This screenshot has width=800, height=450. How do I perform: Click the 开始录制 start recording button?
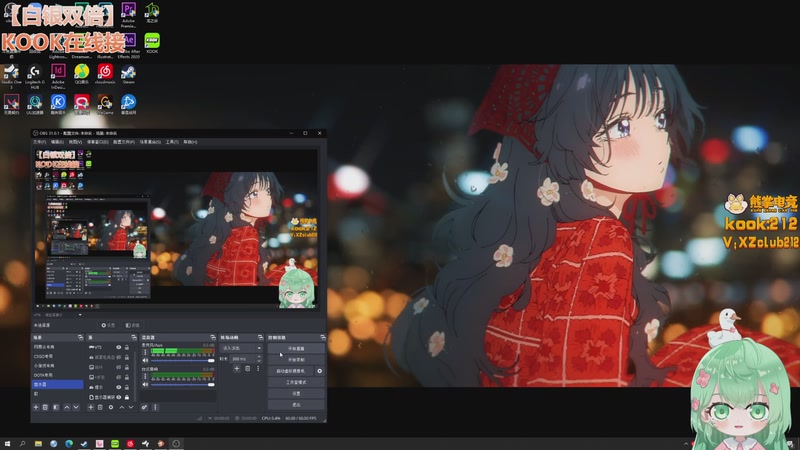tap(296, 360)
